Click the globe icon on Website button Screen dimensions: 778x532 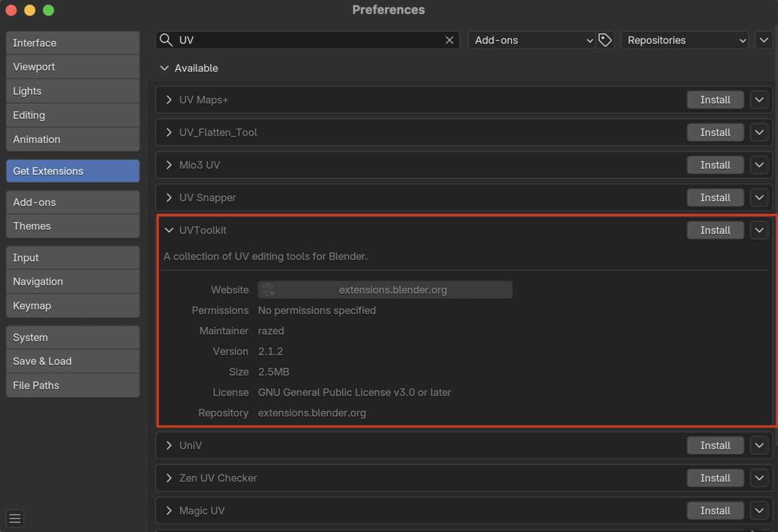click(268, 290)
